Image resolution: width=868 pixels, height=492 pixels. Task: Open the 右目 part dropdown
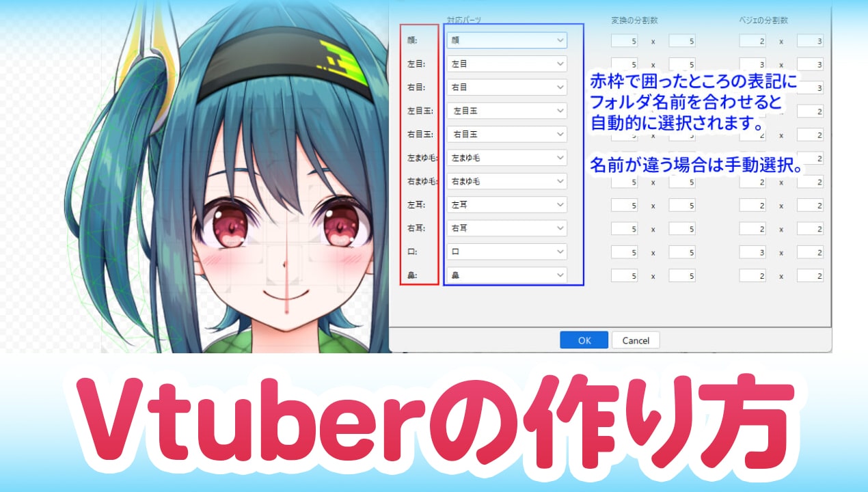[x=506, y=87]
